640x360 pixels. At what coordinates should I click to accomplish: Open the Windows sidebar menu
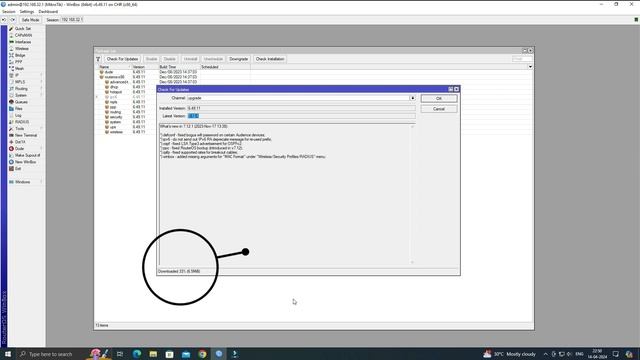tap(22, 182)
